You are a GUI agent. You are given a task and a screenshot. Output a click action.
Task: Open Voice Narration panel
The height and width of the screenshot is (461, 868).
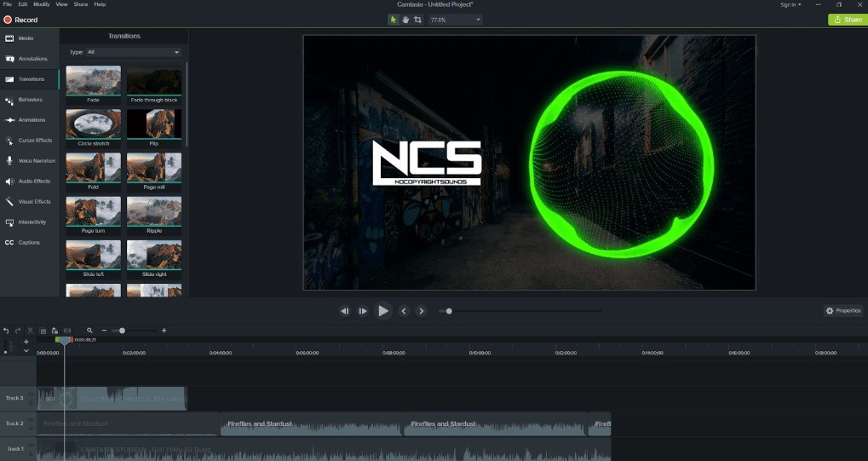[29, 161]
